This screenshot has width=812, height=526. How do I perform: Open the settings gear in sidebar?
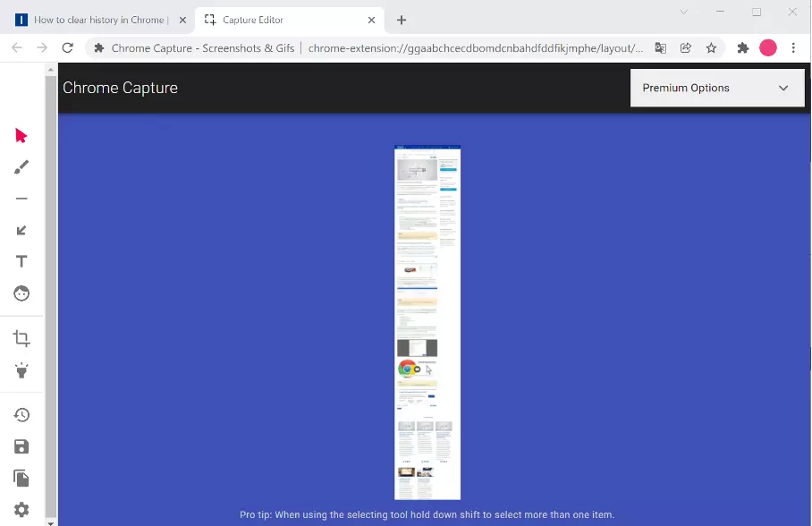pos(21,509)
